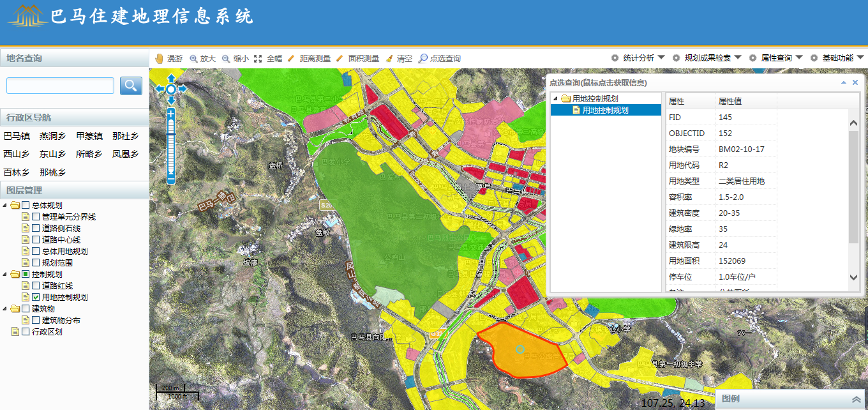Start the 面积测量 area measure tool
The image size is (868, 410).
pyautogui.click(x=357, y=59)
